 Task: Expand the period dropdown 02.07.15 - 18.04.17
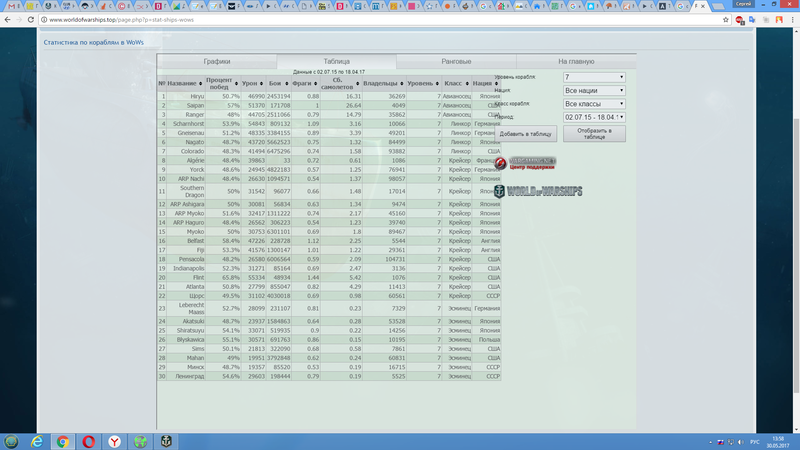(x=593, y=117)
